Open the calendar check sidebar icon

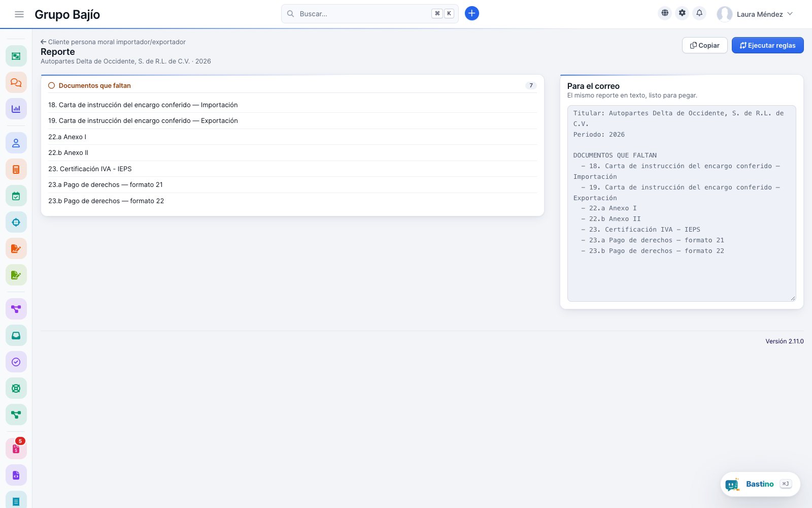[16, 196]
